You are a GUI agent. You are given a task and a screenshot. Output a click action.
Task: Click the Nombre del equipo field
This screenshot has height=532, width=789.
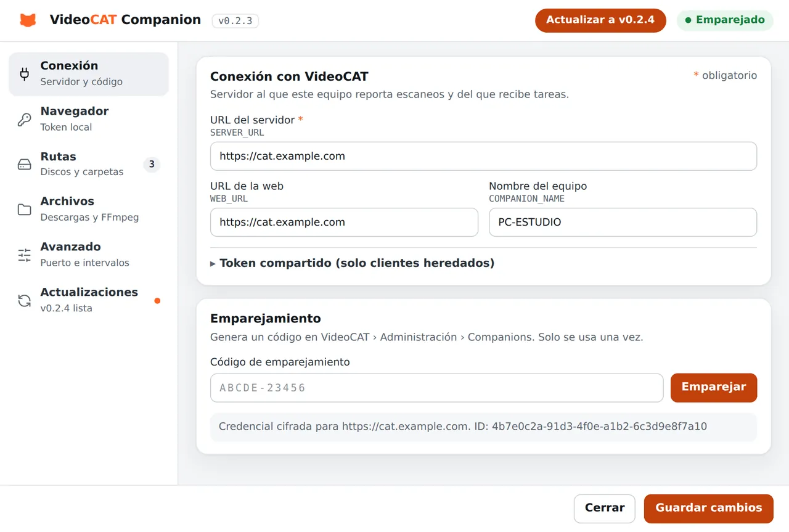[x=623, y=223]
